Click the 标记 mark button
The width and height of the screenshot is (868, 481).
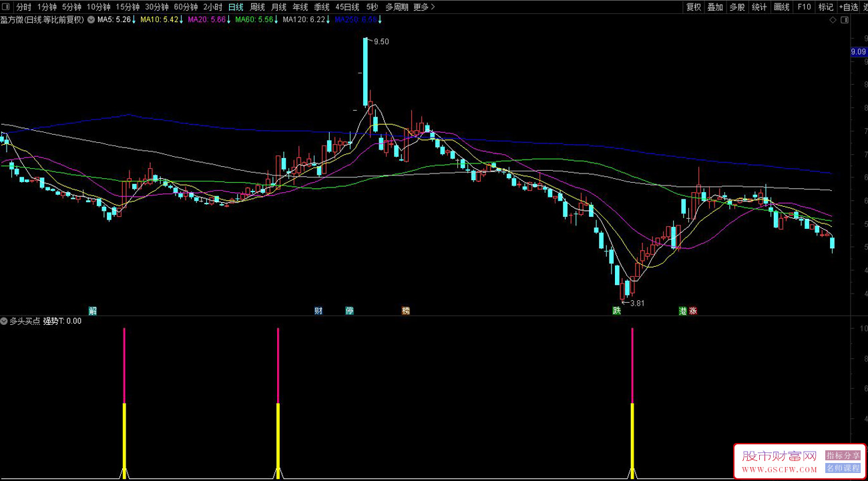826,7
